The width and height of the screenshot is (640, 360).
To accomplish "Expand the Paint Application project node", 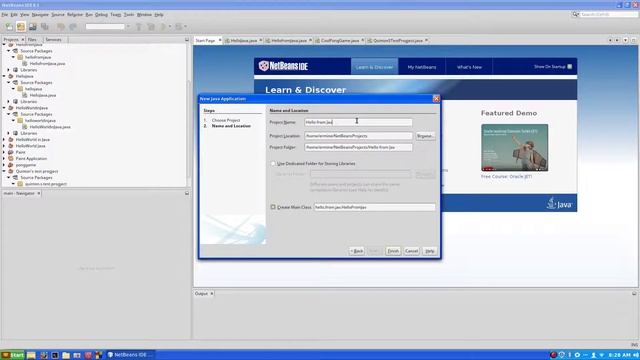I will coord(4,158).
